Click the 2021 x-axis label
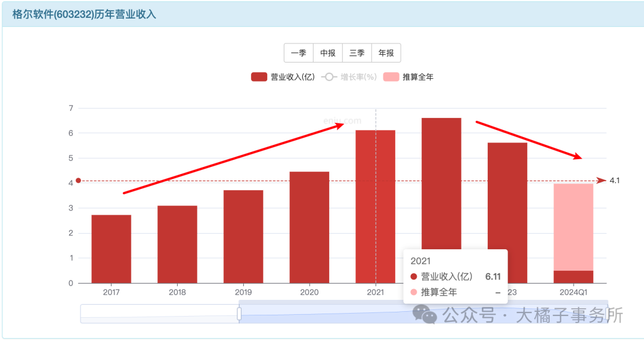The height and width of the screenshot is (341, 644). coord(376,292)
